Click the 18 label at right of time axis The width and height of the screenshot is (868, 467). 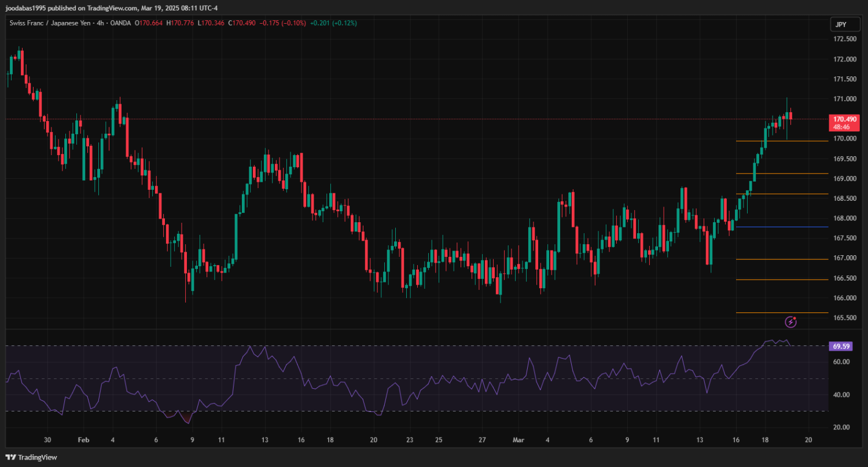coord(764,440)
